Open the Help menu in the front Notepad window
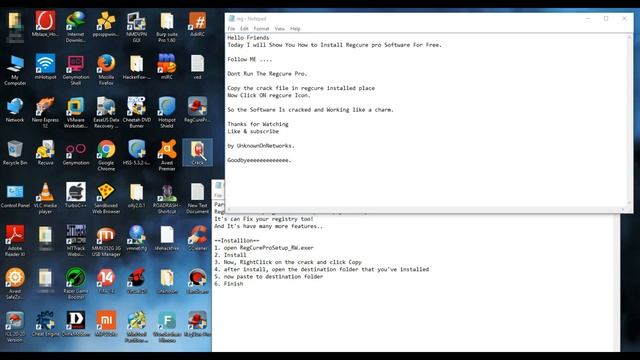 [295, 29]
